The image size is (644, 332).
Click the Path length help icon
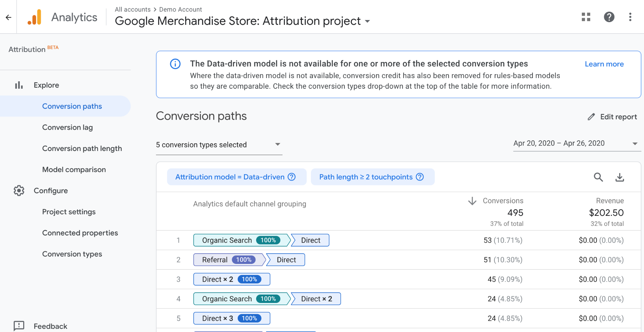tap(420, 177)
